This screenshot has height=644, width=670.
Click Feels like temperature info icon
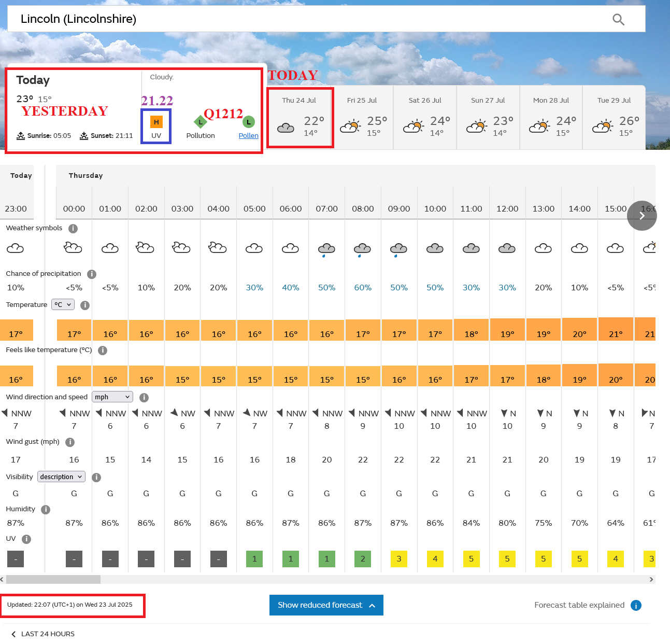103,351
